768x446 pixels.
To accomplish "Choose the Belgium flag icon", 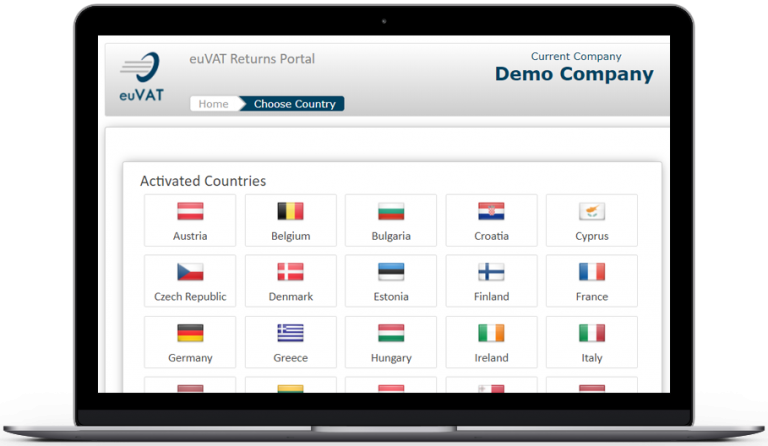I will tap(290, 212).
